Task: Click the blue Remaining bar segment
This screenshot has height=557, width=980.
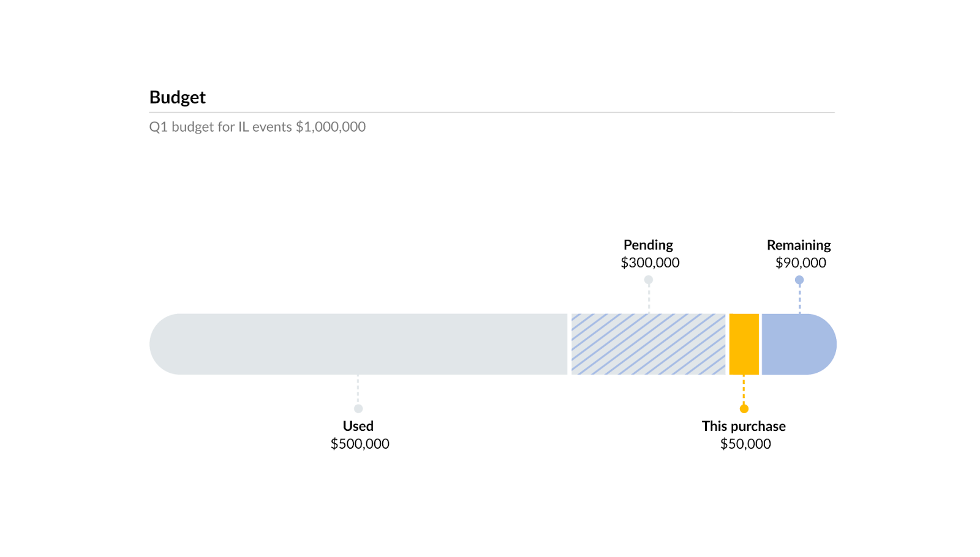Action: (799, 344)
